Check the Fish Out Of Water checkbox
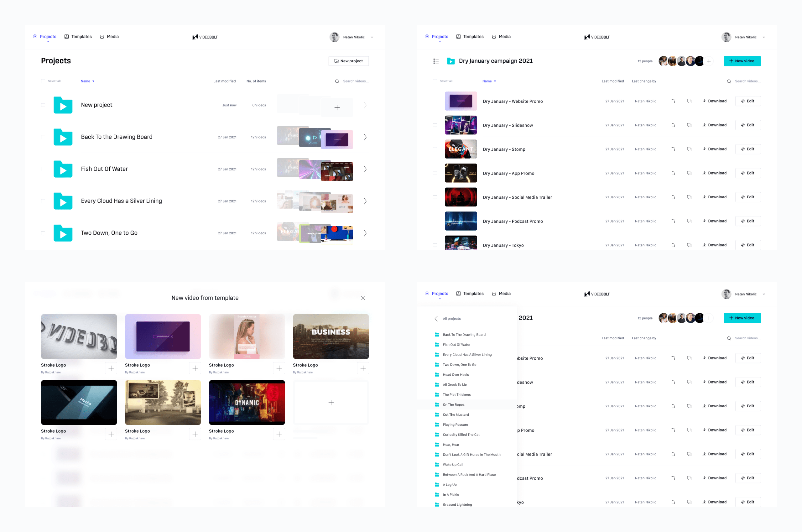The height and width of the screenshot is (532, 802). pos(43,169)
